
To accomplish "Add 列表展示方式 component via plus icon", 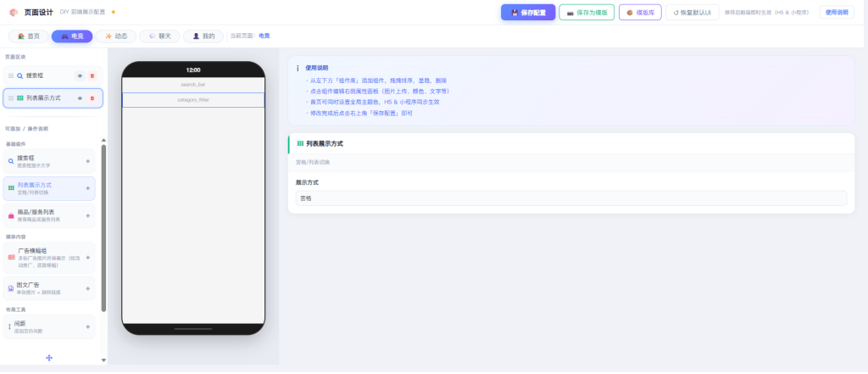I will coord(87,188).
